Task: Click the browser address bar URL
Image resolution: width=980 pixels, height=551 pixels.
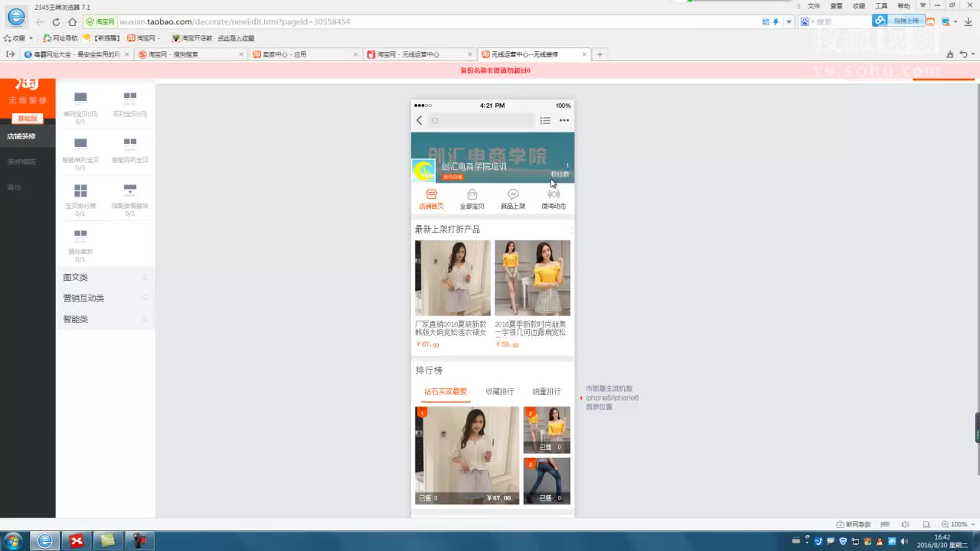Action: (x=235, y=22)
